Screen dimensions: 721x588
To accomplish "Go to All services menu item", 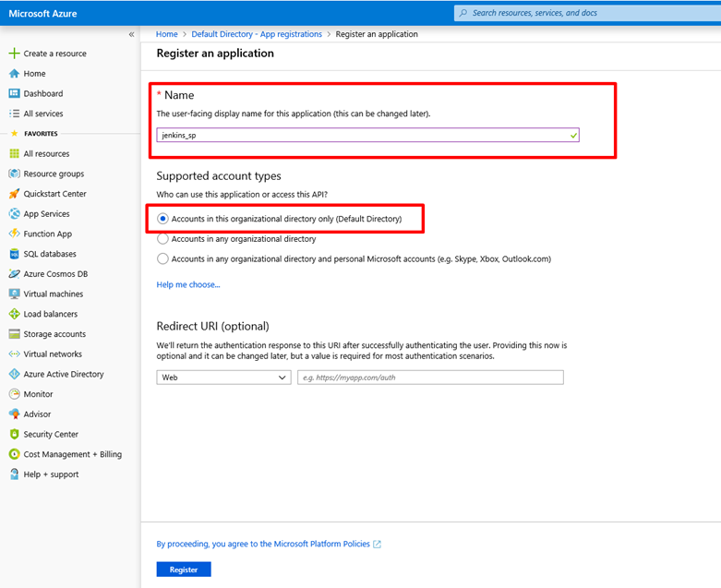I will (43, 114).
